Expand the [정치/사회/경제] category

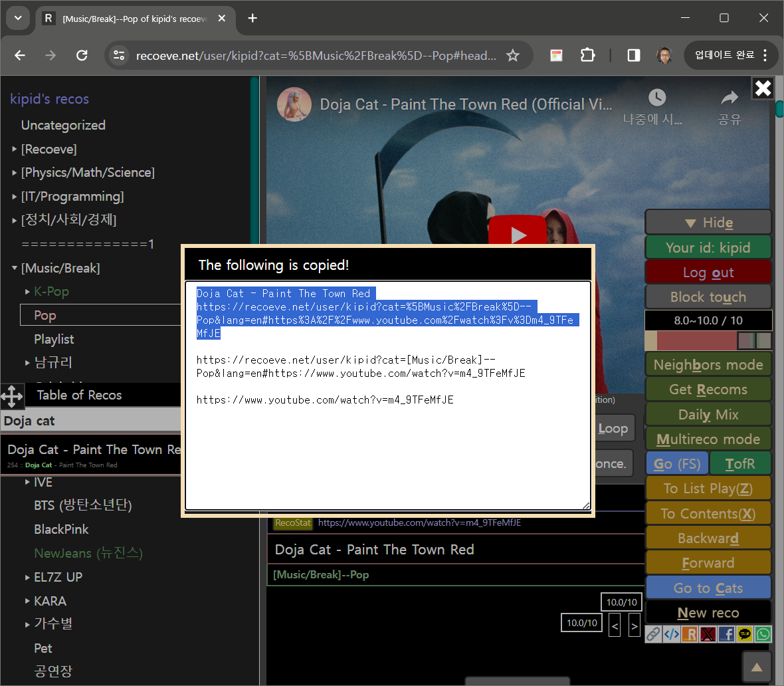(x=14, y=220)
